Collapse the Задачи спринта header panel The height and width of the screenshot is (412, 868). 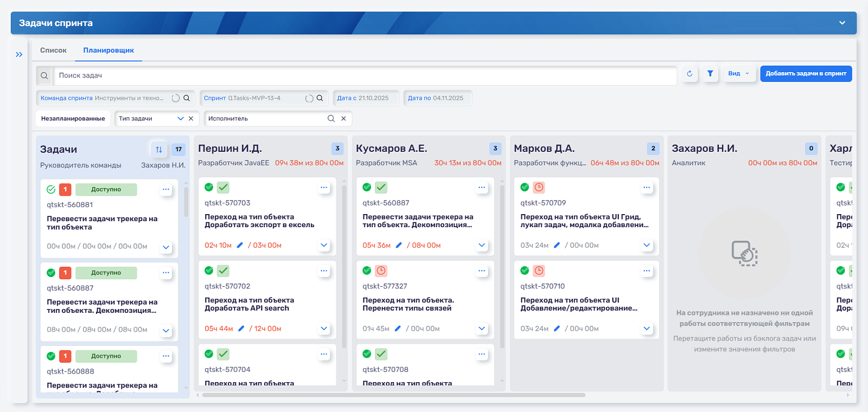click(842, 23)
